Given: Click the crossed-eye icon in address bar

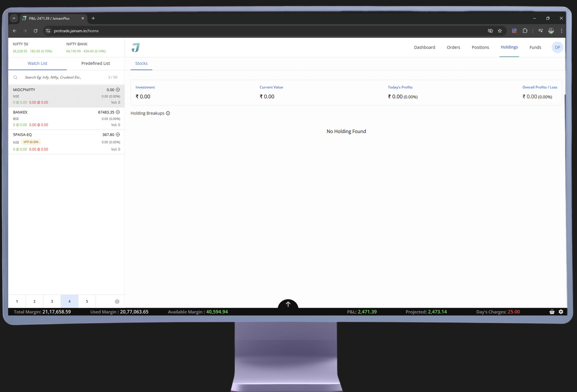Looking at the screenshot, I should pyautogui.click(x=490, y=31).
